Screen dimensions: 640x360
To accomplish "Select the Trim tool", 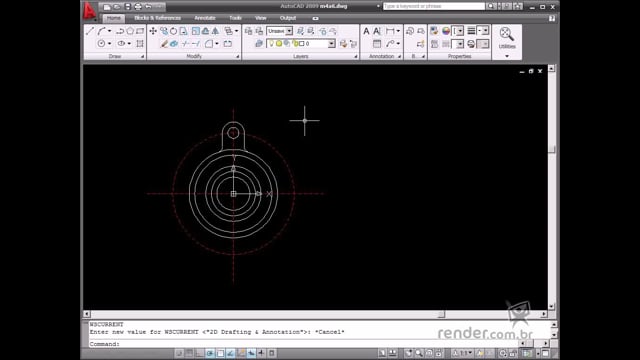I will tap(185, 43).
